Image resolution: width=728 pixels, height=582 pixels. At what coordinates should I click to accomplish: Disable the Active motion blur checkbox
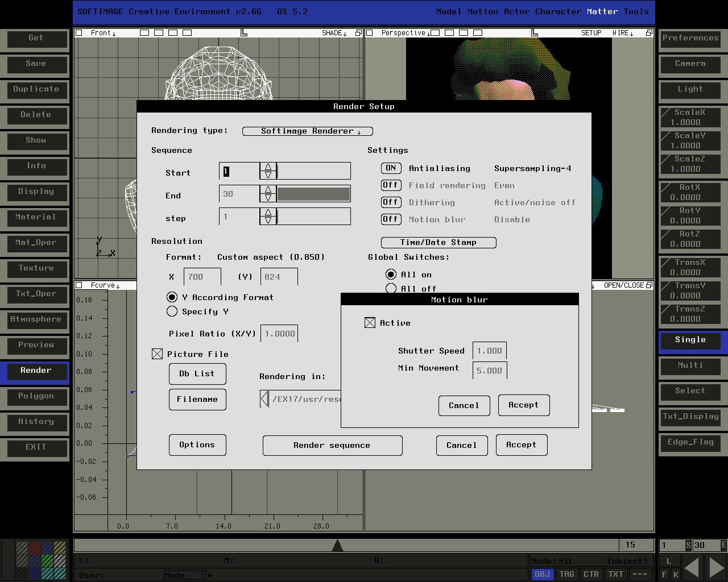[370, 323]
